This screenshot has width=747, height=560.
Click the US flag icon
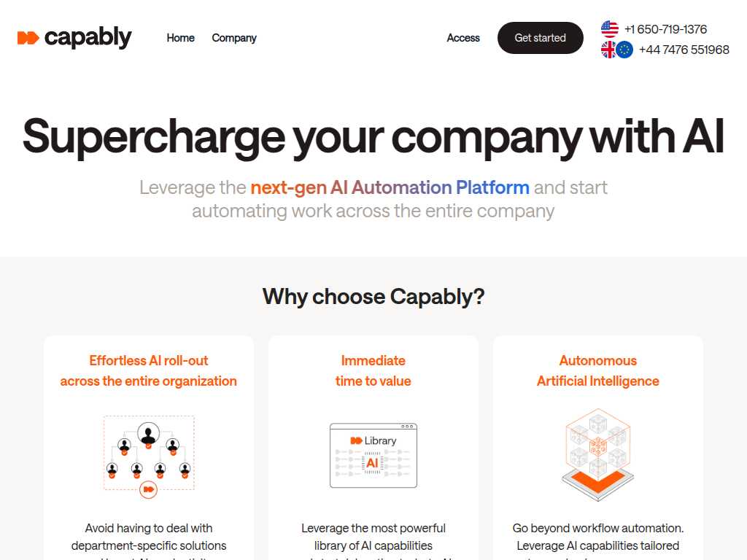[610, 29]
